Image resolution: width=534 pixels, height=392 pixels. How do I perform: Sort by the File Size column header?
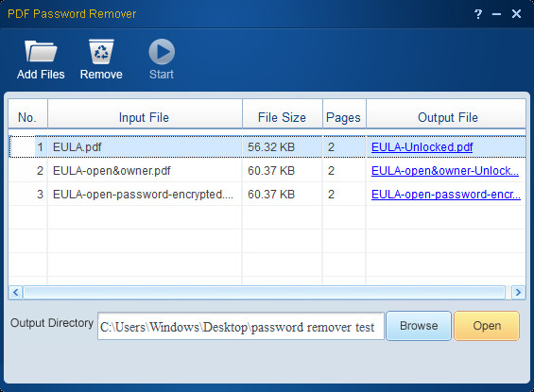[283, 114]
